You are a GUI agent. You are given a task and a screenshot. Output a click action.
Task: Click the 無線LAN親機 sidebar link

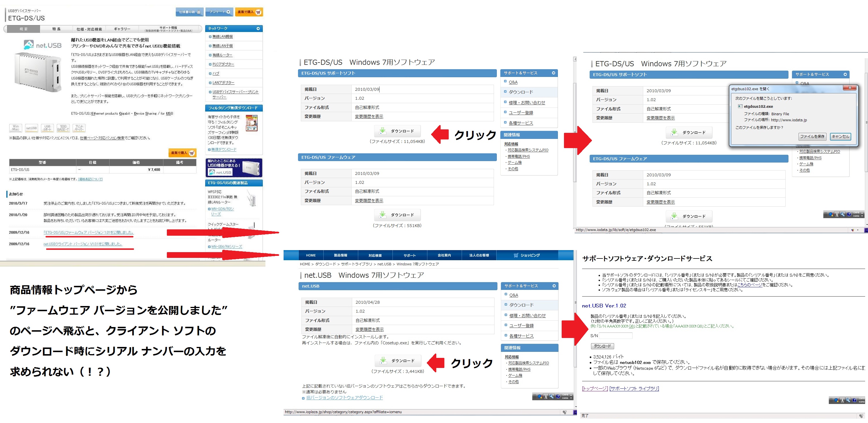coord(222,37)
